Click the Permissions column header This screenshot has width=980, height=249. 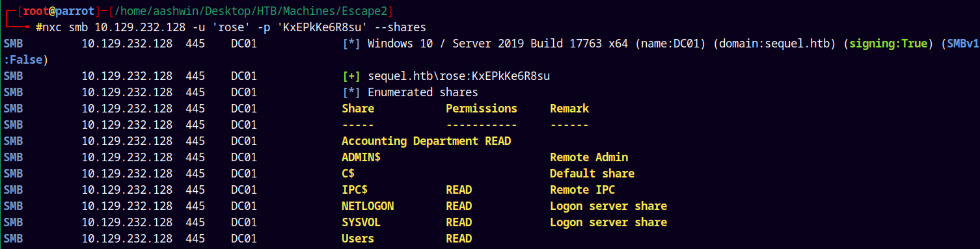[x=482, y=109]
